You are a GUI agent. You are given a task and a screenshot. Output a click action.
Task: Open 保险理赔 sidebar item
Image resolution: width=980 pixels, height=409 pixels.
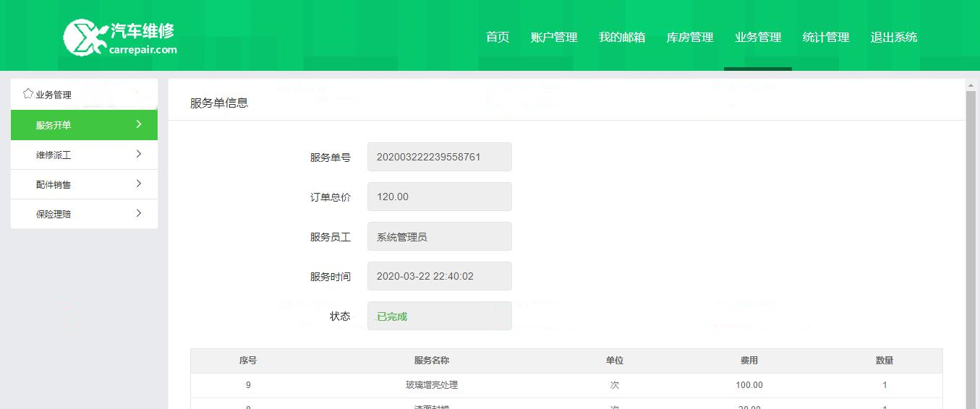84,214
